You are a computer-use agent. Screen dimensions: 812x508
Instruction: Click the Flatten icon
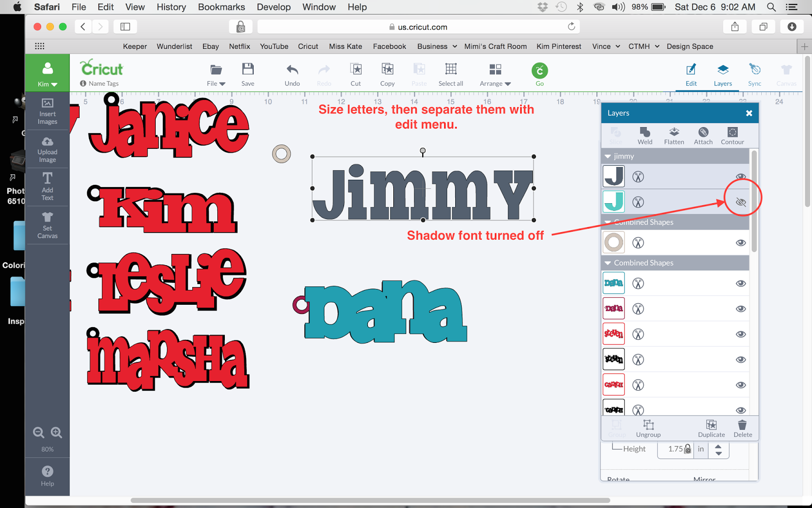coord(673,135)
